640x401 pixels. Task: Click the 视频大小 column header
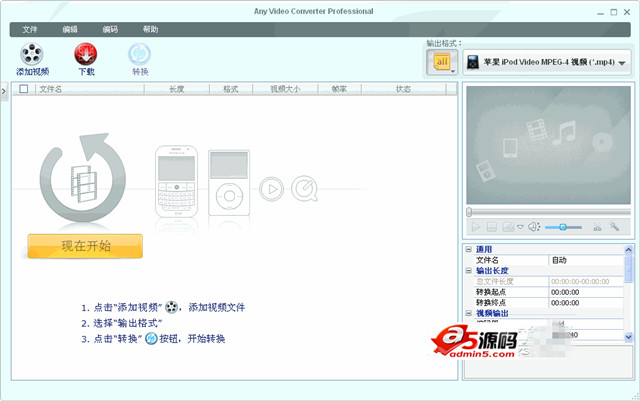tap(285, 89)
